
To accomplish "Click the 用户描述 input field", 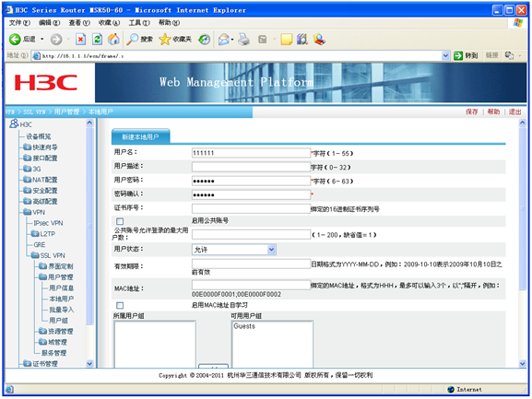I will click(x=251, y=167).
